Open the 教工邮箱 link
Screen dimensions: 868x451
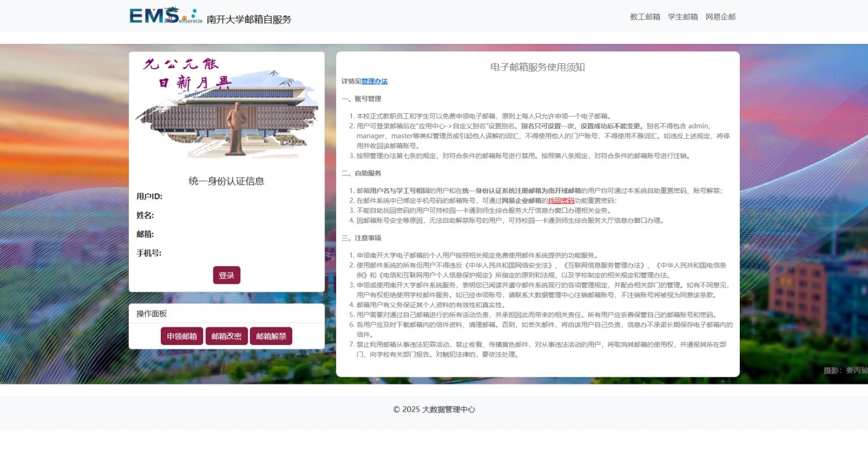[x=645, y=17]
